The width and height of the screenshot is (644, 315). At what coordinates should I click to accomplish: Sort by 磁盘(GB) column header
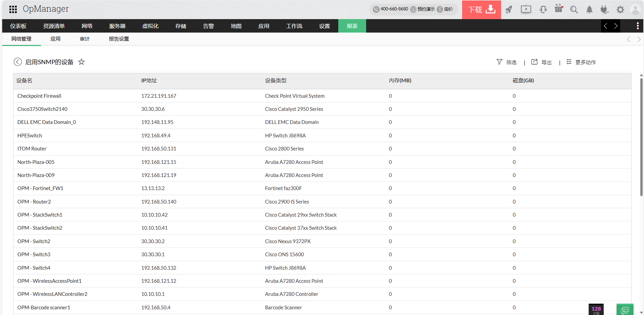[x=523, y=81]
